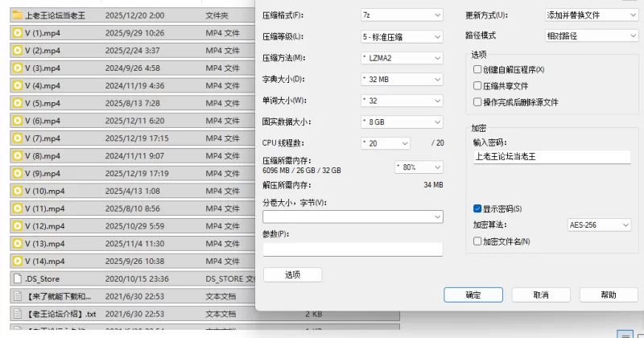The image size is (644, 338).
Task: Click the video icon of V (8).mp4
Action: click(17, 156)
